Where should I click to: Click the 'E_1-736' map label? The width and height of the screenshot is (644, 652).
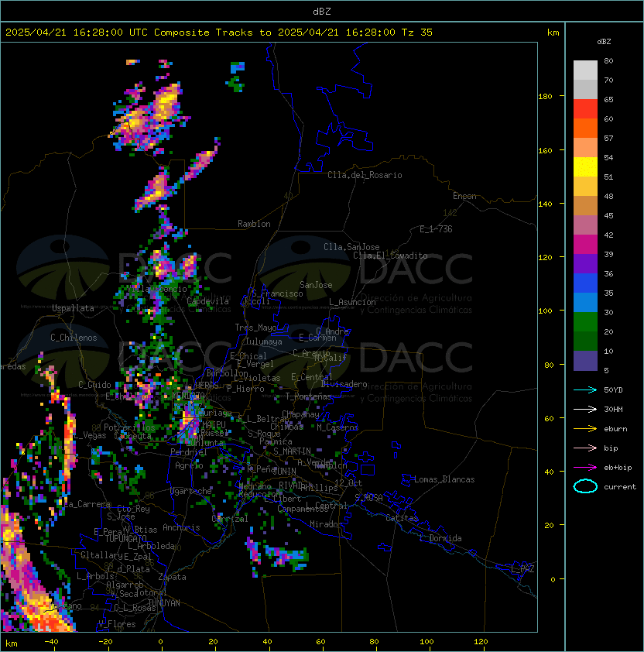tap(436, 229)
